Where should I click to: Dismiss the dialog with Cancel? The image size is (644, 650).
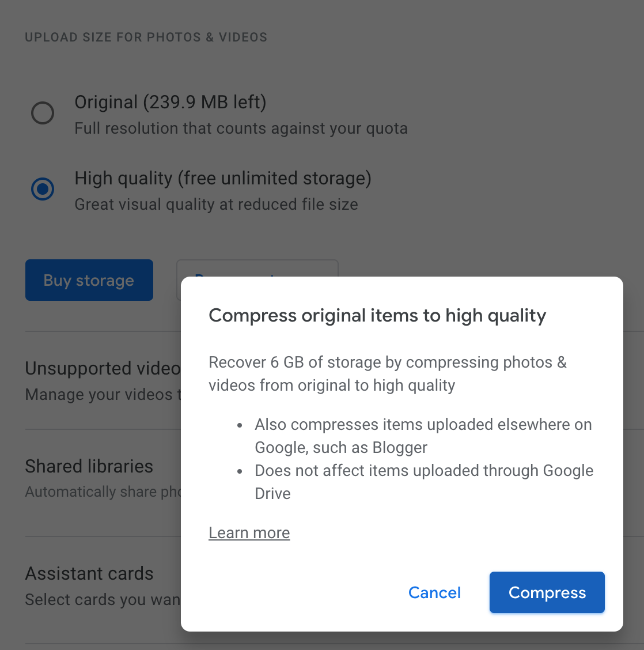coord(434,592)
